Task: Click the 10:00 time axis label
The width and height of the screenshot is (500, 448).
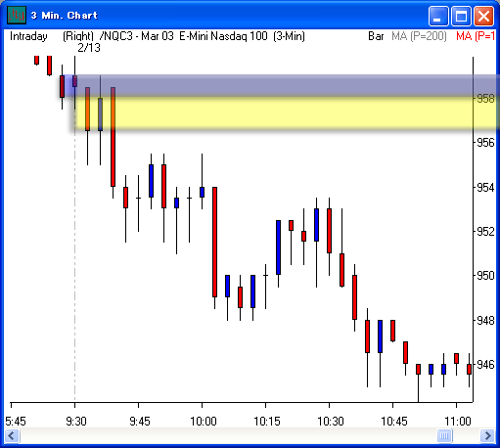Action: click(x=204, y=422)
